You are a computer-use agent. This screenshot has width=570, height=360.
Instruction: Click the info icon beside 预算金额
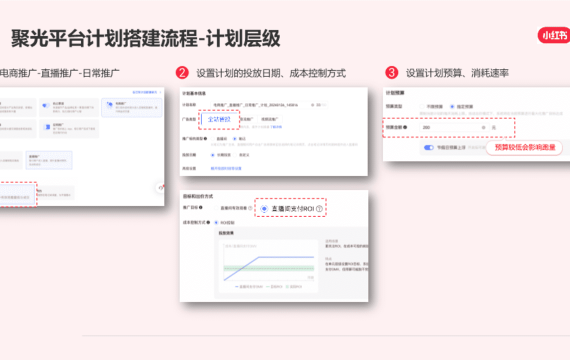[x=405, y=127]
